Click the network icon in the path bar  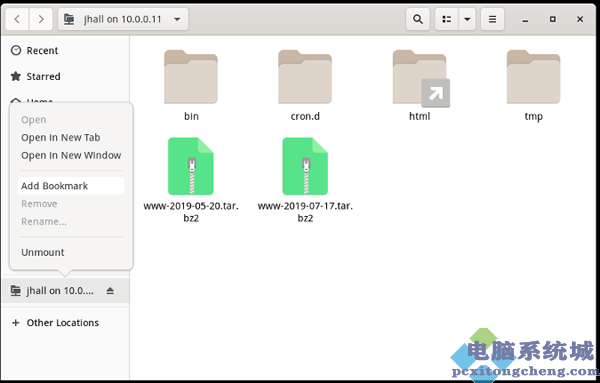[69, 19]
